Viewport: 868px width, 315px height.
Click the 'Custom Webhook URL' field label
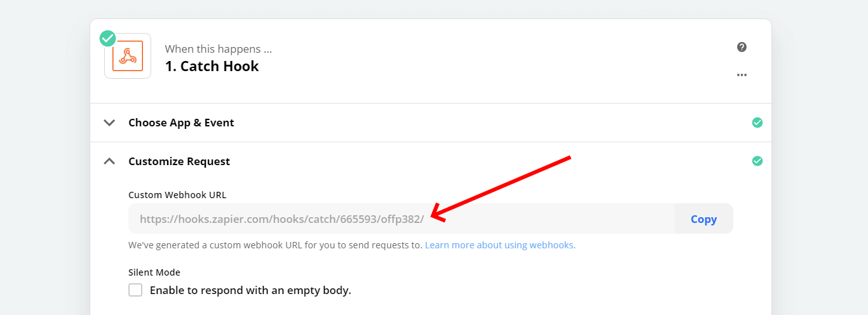tap(177, 195)
